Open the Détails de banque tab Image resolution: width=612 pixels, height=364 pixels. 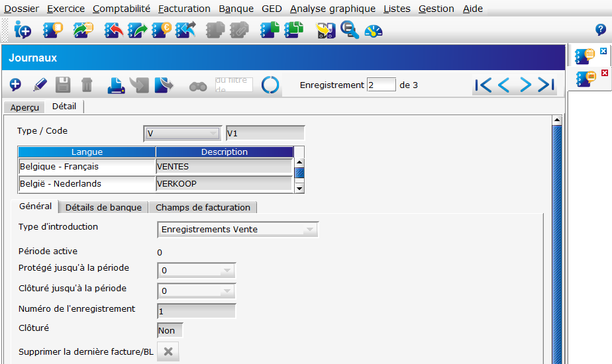[103, 207]
